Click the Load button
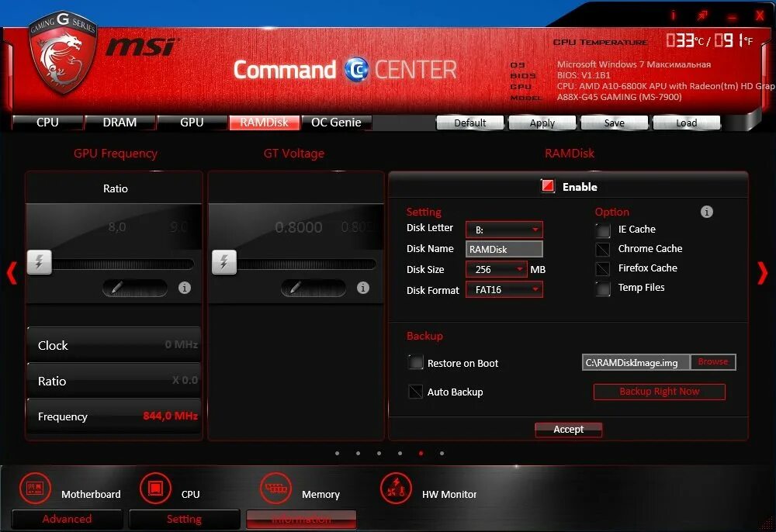This screenshot has width=776, height=532. [x=687, y=123]
